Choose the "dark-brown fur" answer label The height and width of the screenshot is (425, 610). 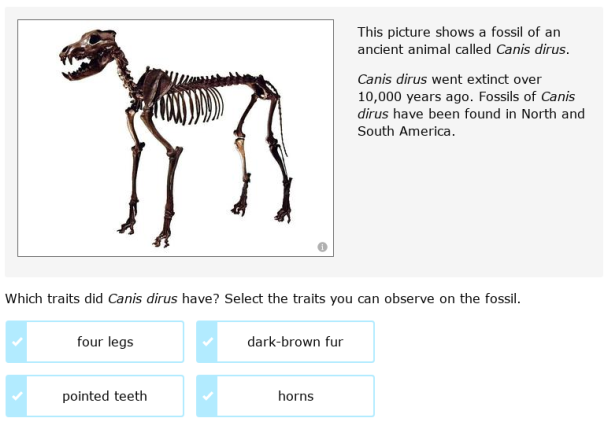click(x=295, y=342)
